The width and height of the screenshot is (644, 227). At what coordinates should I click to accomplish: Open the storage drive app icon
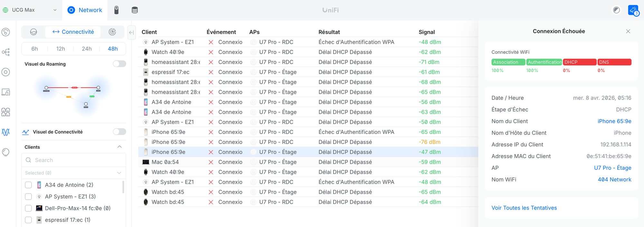pyautogui.click(x=135, y=10)
